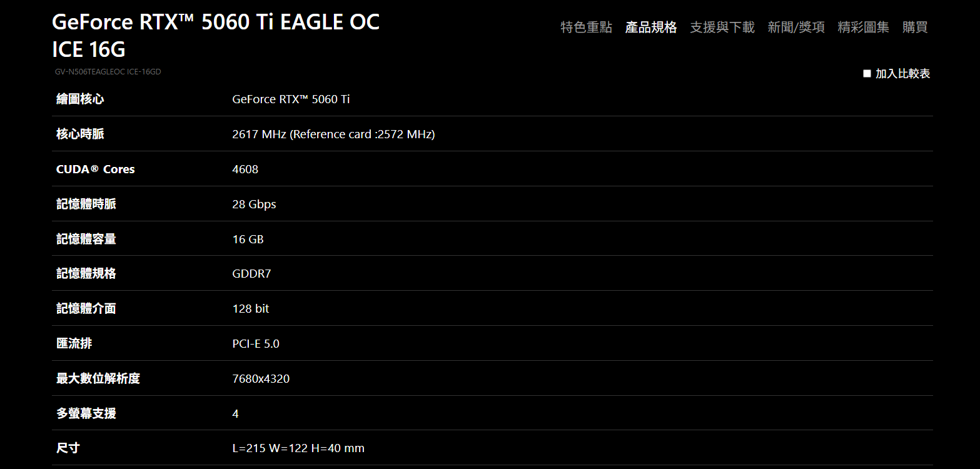Select the GV-N506TEAGLEOC ICE-16GD model number
This screenshot has width=980, height=469.
(x=108, y=72)
